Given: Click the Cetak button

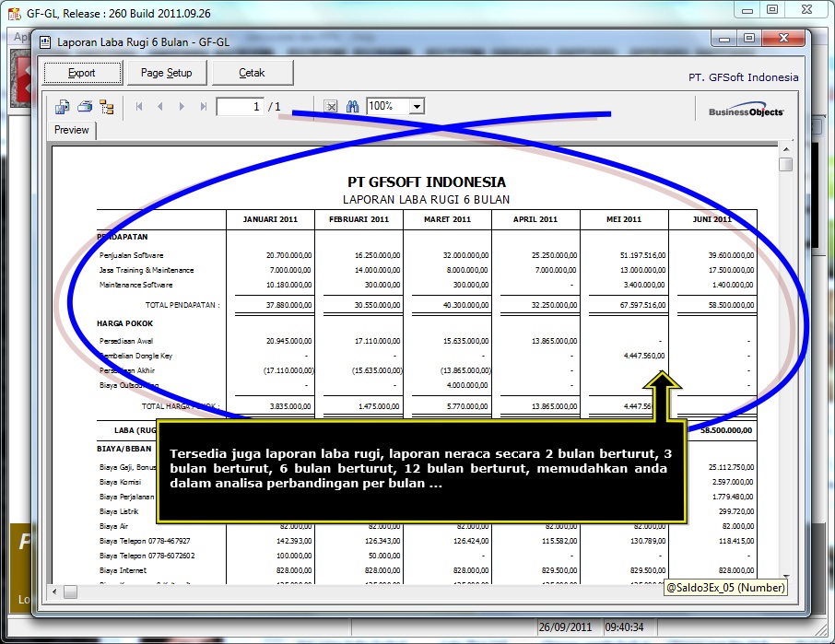Looking at the screenshot, I should pyautogui.click(x=253, y=73).
